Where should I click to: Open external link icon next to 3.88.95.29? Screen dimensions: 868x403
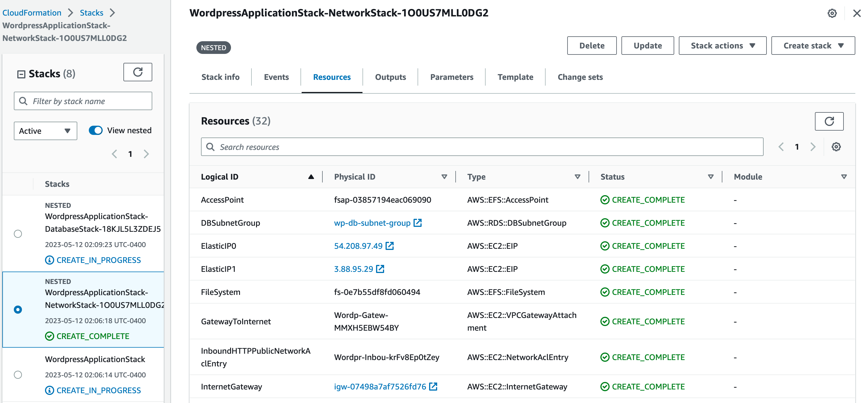point(380,269)
